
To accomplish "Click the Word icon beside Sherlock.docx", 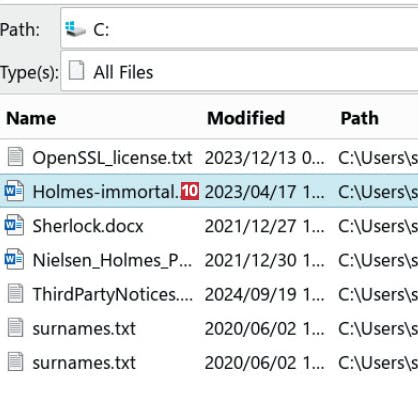I will pyautogui.click(x=14, y=225).
